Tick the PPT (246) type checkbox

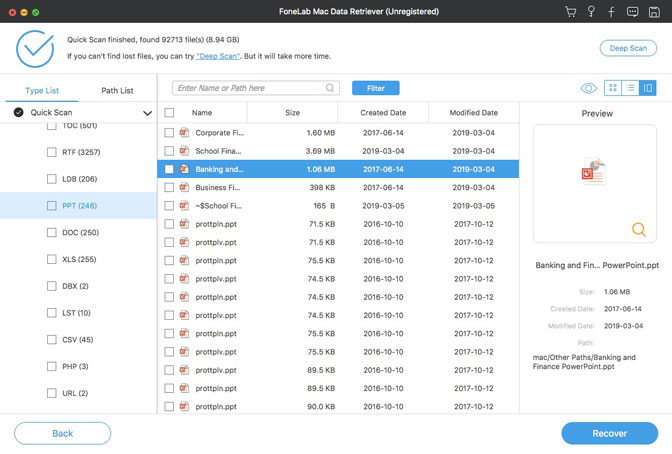pos(51,206)
